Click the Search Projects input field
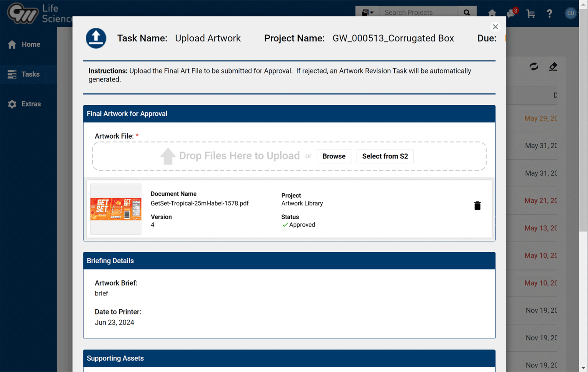 point(418,13)
